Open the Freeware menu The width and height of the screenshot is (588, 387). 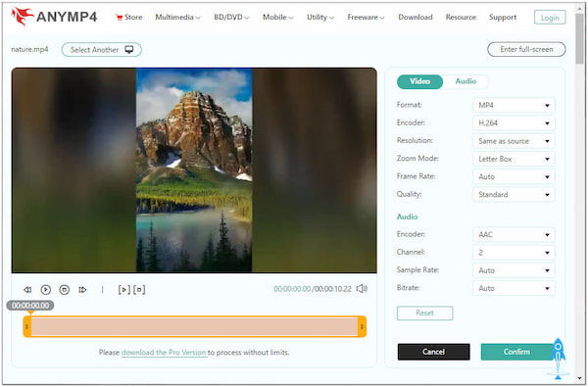[x=366, y=18]
